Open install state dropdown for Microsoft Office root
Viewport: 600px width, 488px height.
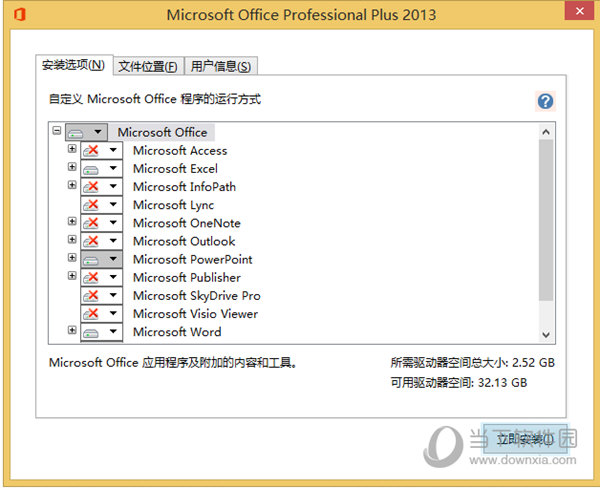click(x=86, y=132)
